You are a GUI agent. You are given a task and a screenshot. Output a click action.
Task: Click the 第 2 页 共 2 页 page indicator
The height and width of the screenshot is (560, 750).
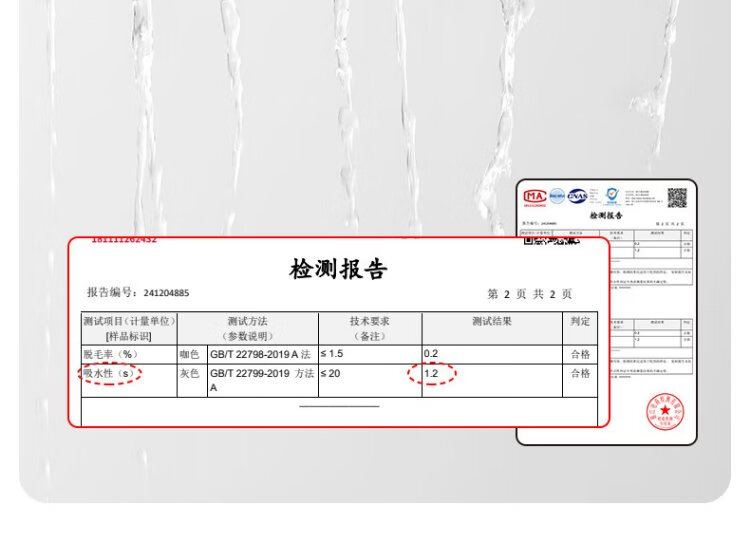[x=529, y=294]
